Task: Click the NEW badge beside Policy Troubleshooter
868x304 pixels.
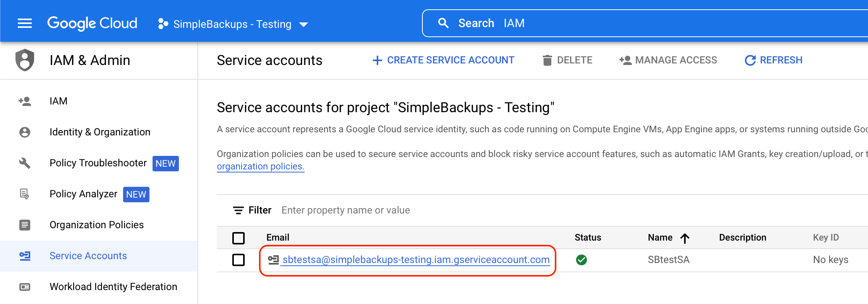Action: (x=166, y=164)
